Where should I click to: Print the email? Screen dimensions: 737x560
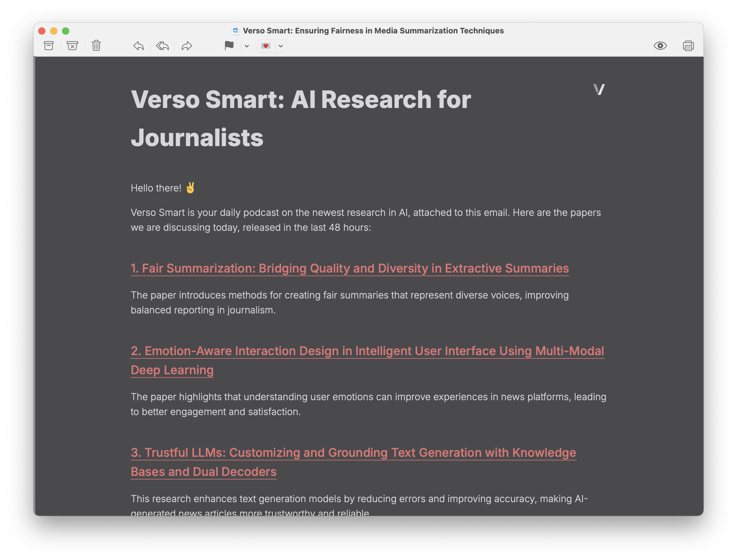click(x=688, y=46)
